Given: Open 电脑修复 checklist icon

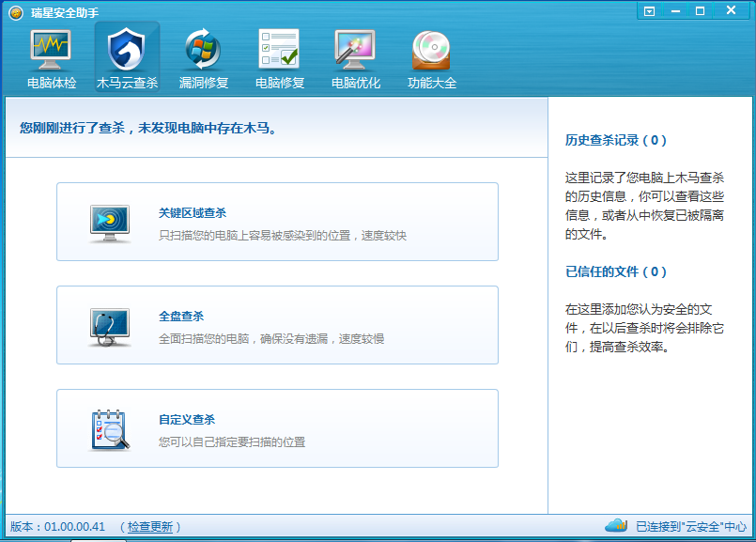Looking at the screenshot, I should 279,49.
